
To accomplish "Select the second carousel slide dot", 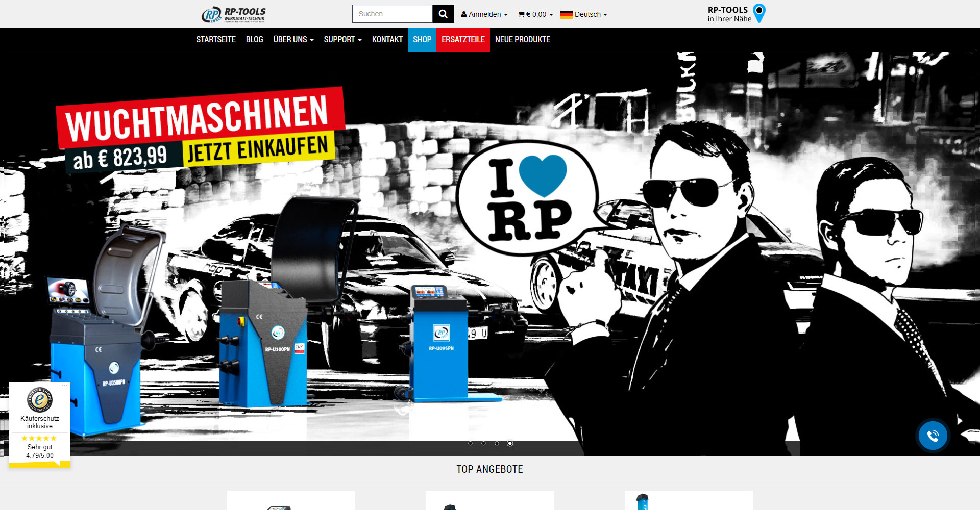I will click(x=483, y=443).
